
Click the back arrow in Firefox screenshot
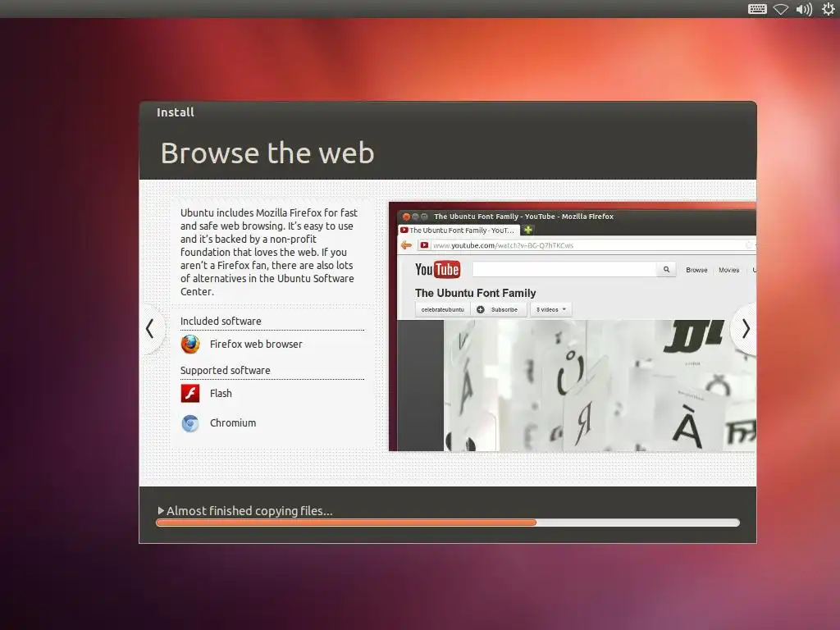tap(406, 245)
